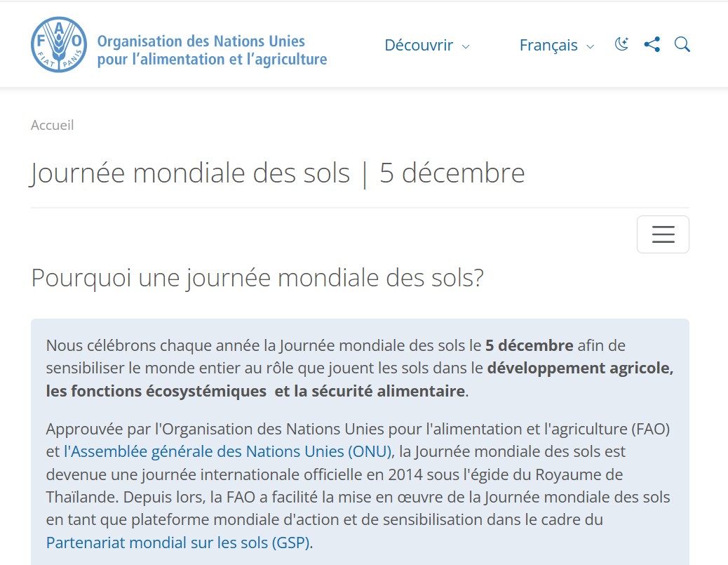This screenshot has width=728, height=565.
Task: Open the Partenariat mondial sur les sols link
Action: pos(178,543)
